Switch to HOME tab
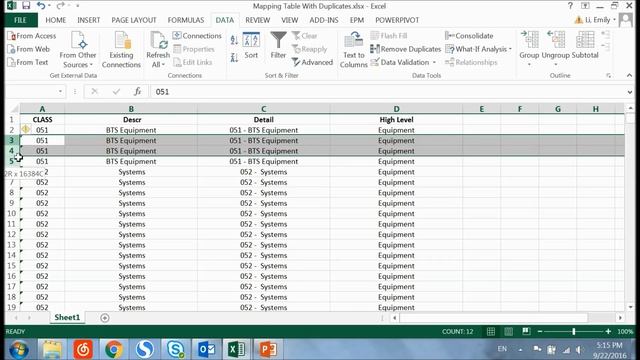The height and width of the screenshot is (360, 640). click(56, 20)
